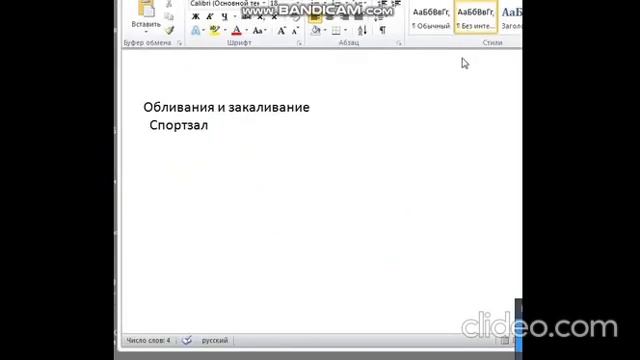Open font color dropdown arrow
The image size is (640, 360).
246,31
